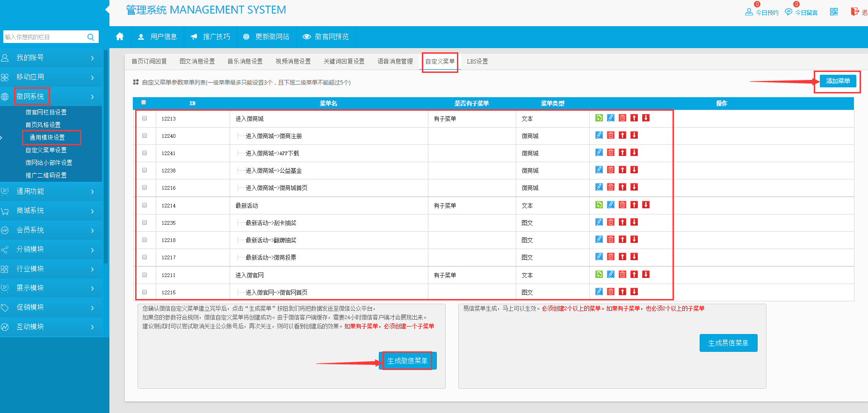
Task: Check the box for row 12214
Action: point(145,205)
